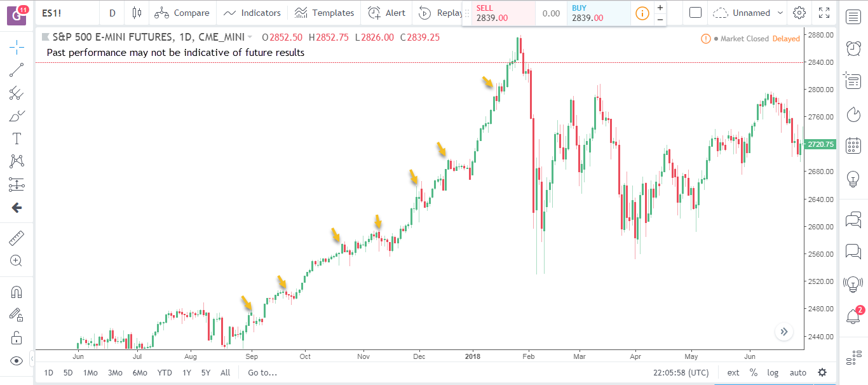Open the Economic Calendar panel
This screenshot has height=385, width=868.
coord(853,145)
